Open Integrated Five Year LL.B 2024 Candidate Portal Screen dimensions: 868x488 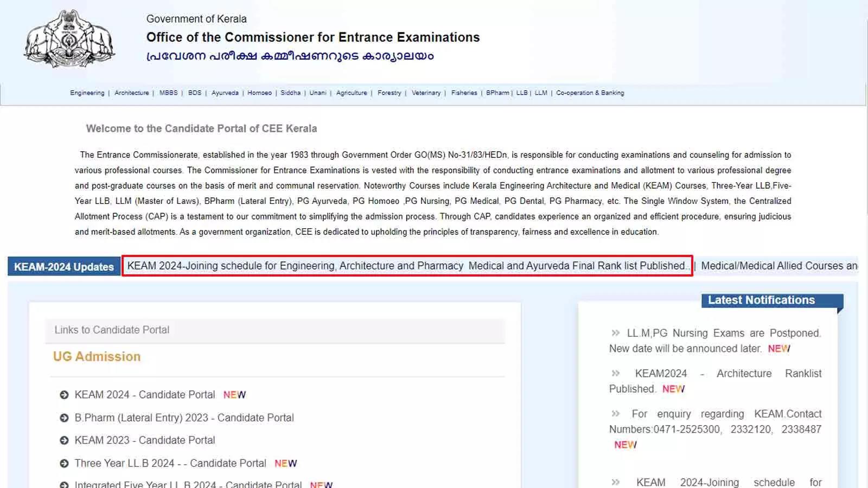pyautogui.click(x=188, y=484)
